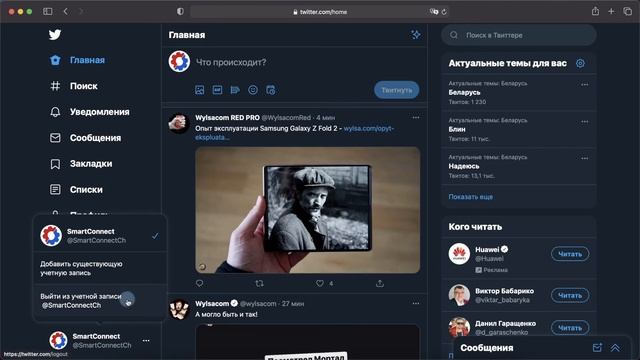640x360 pixels.
Task: Open Уведомления notifications
Action: (89, 112)
